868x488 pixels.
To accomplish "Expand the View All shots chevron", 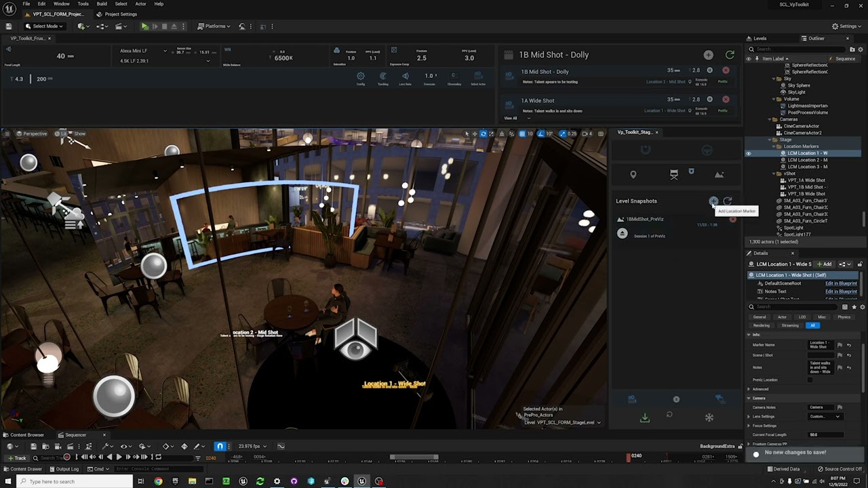I will click(529, 118).
